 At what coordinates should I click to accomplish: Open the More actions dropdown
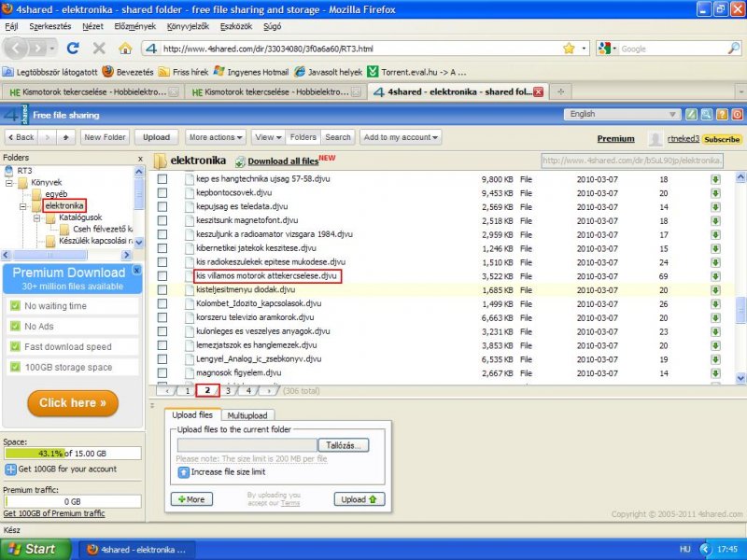pos(216,137)
